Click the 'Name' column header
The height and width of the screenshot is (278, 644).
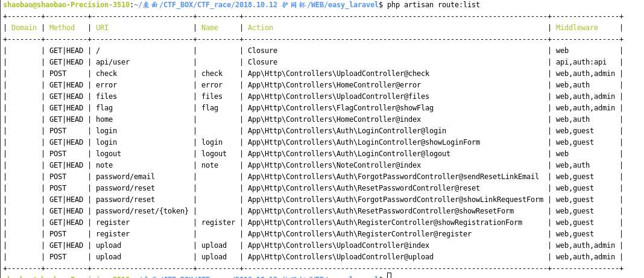210,28
